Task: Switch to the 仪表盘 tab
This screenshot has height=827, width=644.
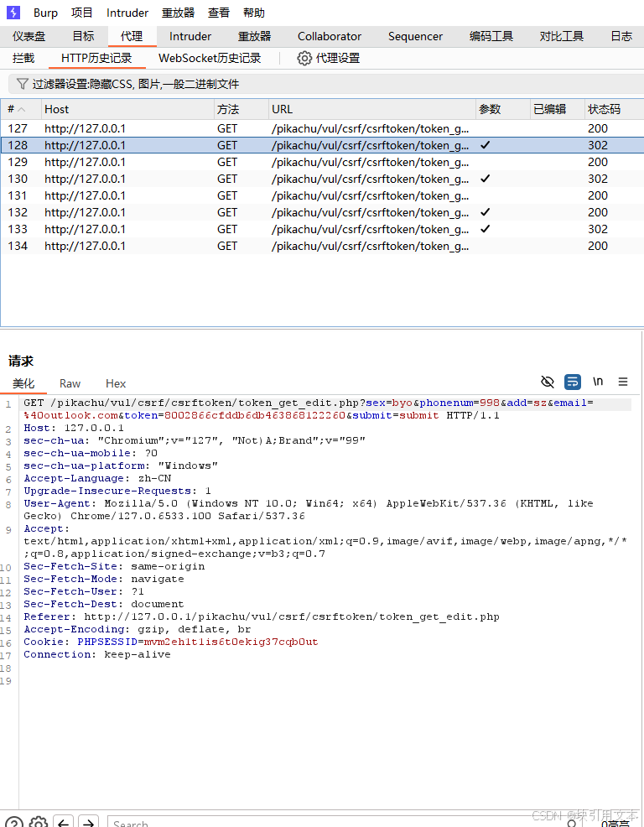Action: 29,36
